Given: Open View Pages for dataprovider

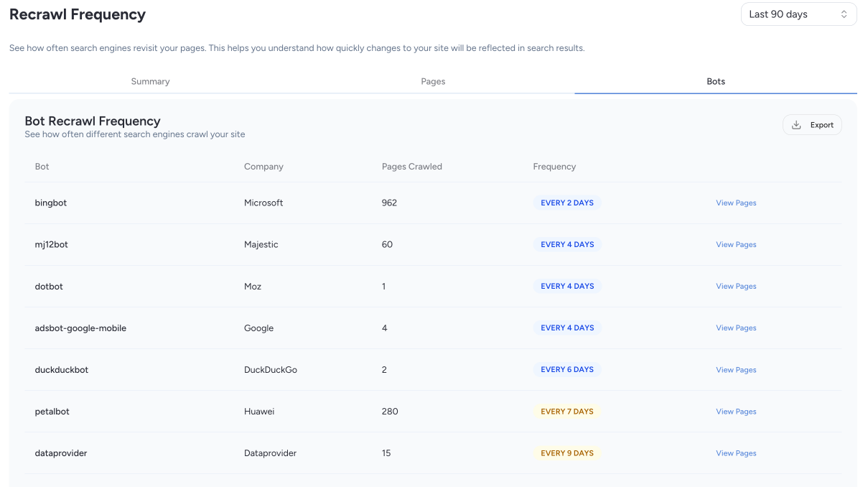Looking at the screenshot, I should pos(736,453).
